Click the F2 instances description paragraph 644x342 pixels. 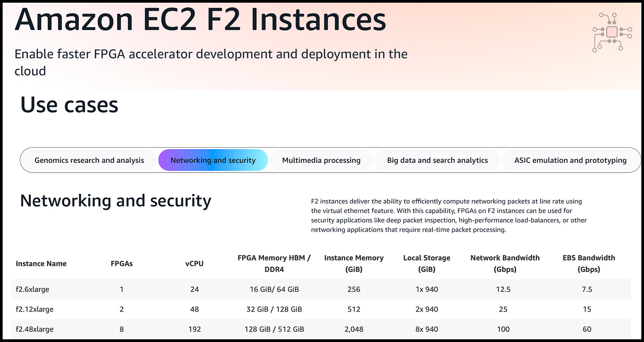448,215
